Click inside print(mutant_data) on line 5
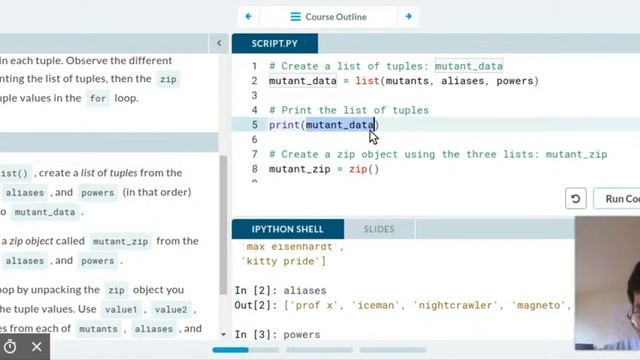 click(324, 125)
